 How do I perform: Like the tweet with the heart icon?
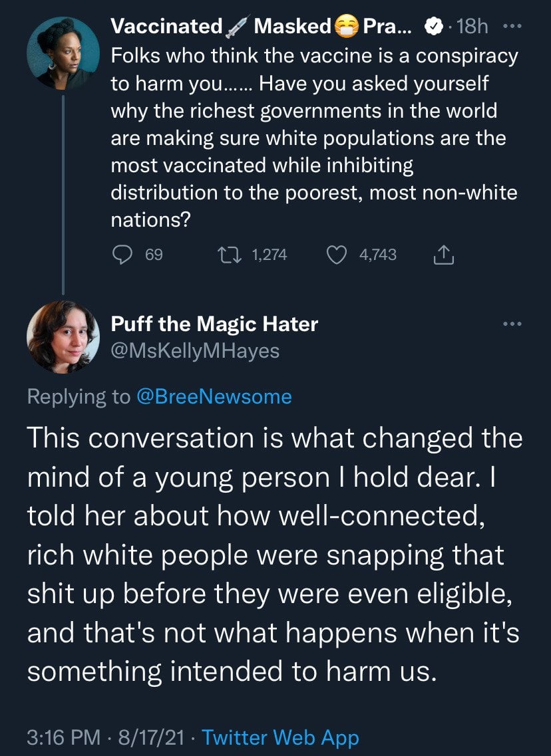pyautogui.click(x=337, y=255)
